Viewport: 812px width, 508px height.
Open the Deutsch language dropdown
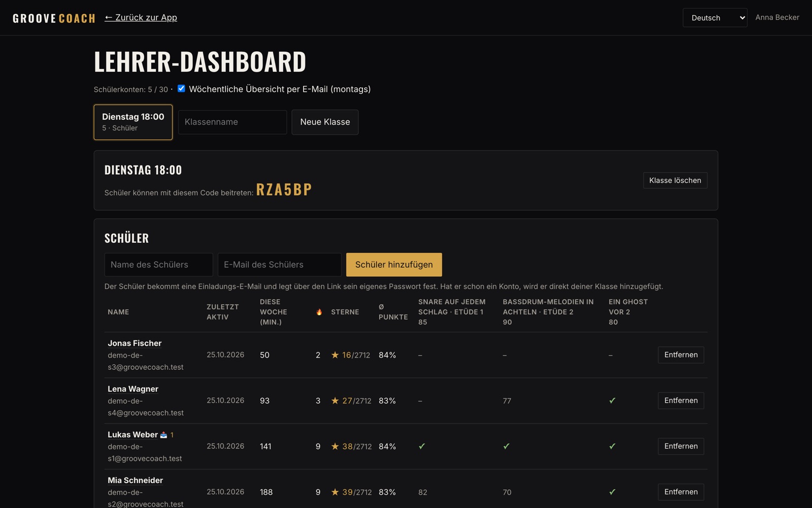(x=715, y=18)
